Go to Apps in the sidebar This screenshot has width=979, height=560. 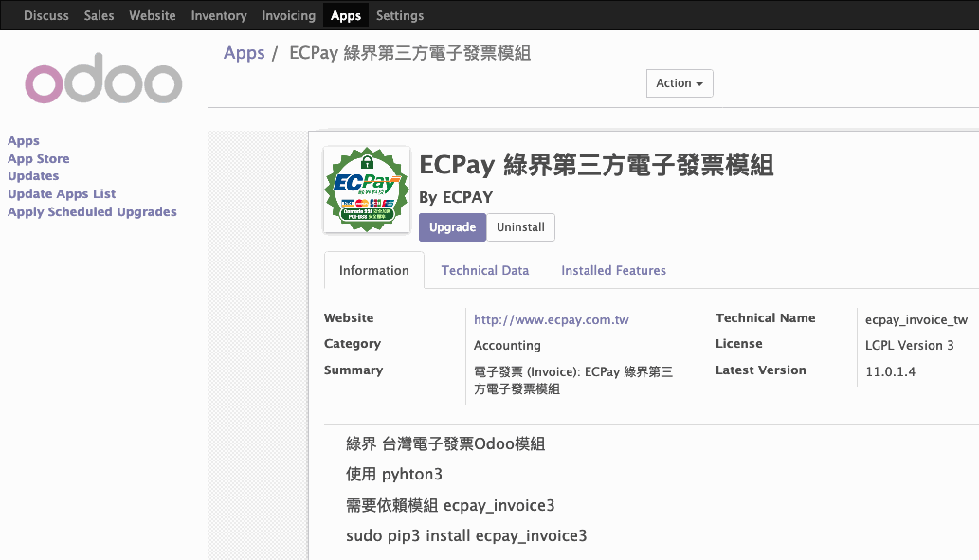(24, 141)
